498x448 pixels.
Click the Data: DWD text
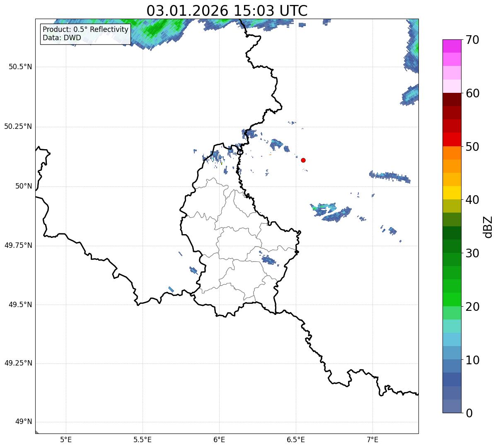62,38
